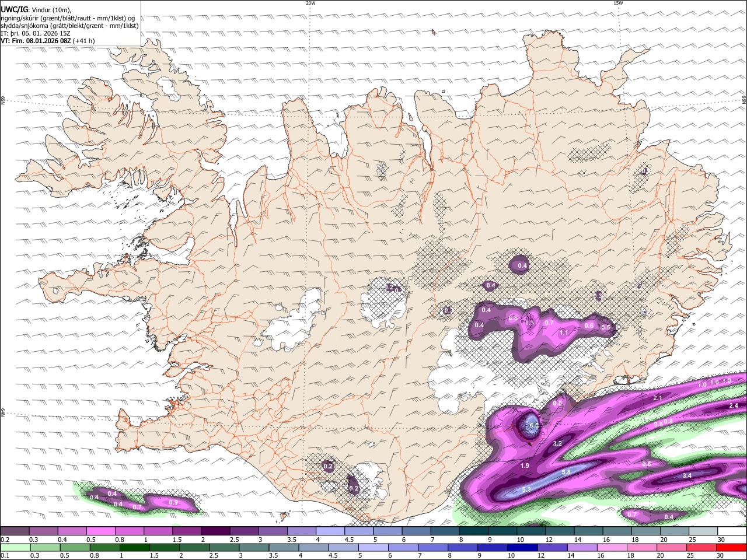Click the 3.4 precipitation value
747x560 pixels.
point(687,476)
